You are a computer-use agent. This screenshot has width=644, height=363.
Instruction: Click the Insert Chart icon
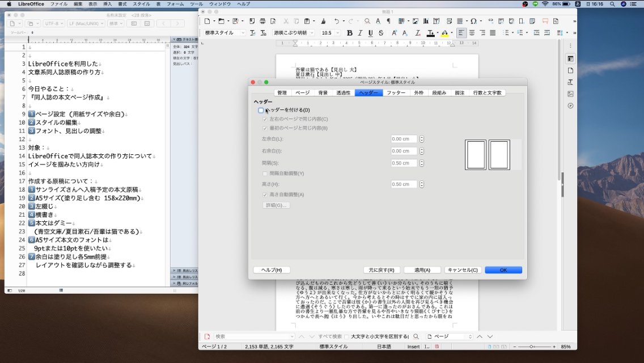(426, 21)
